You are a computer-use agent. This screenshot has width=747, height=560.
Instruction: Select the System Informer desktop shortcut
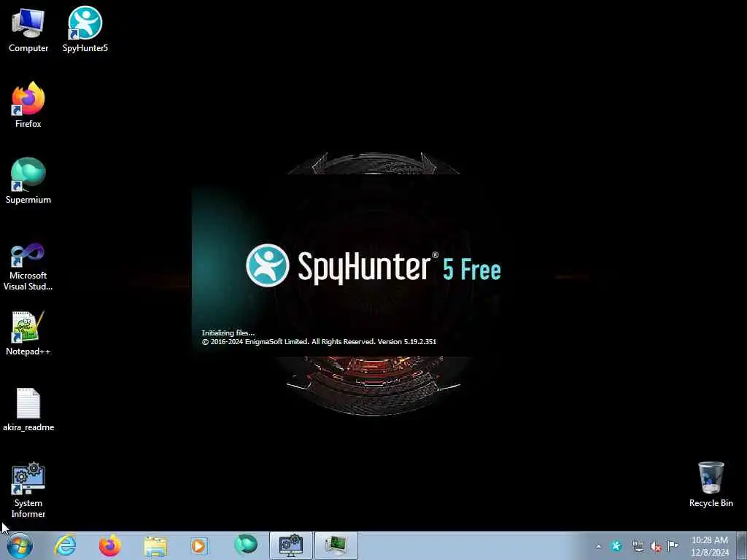[28, 491]
